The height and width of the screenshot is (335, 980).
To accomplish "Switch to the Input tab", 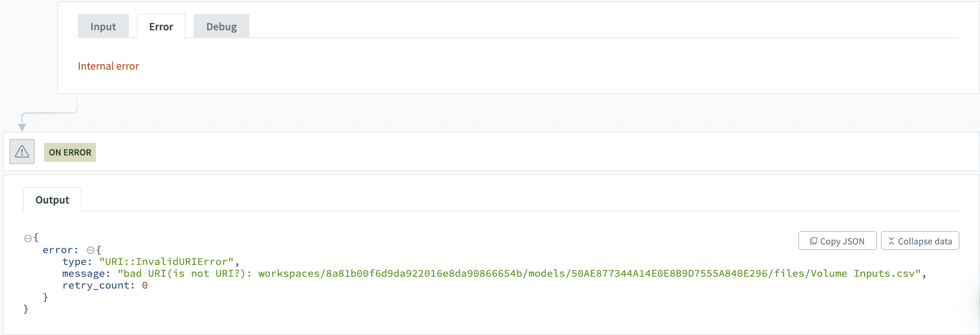I will point(103,26).
